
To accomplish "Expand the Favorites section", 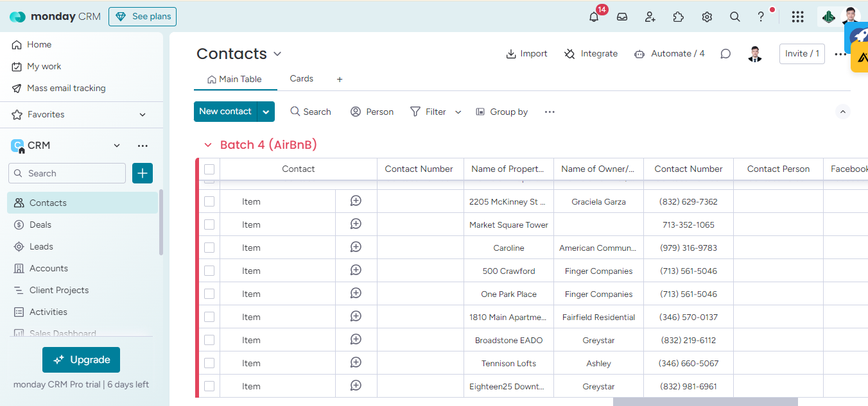I will (143, 115).
